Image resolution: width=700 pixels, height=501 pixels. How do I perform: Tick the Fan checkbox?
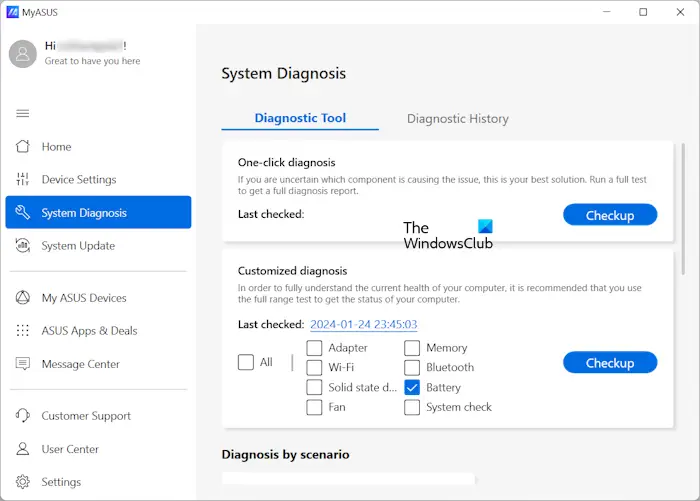coord(314,407)
